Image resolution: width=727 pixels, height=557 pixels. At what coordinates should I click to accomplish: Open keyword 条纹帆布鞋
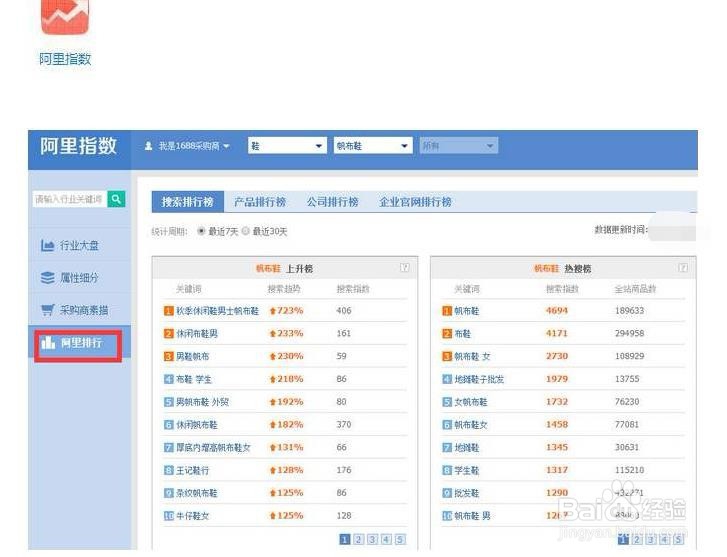pyautogui.click(x=197, y=493)
